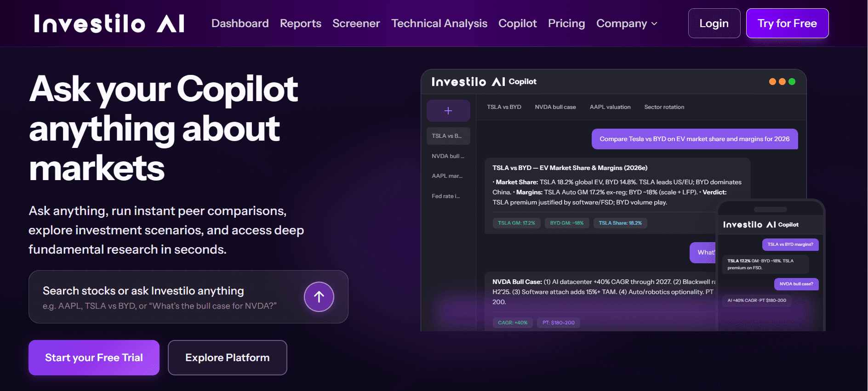Navigate to Technical Analysis
This screenshot has height=391, width=868.
[439, 23]
